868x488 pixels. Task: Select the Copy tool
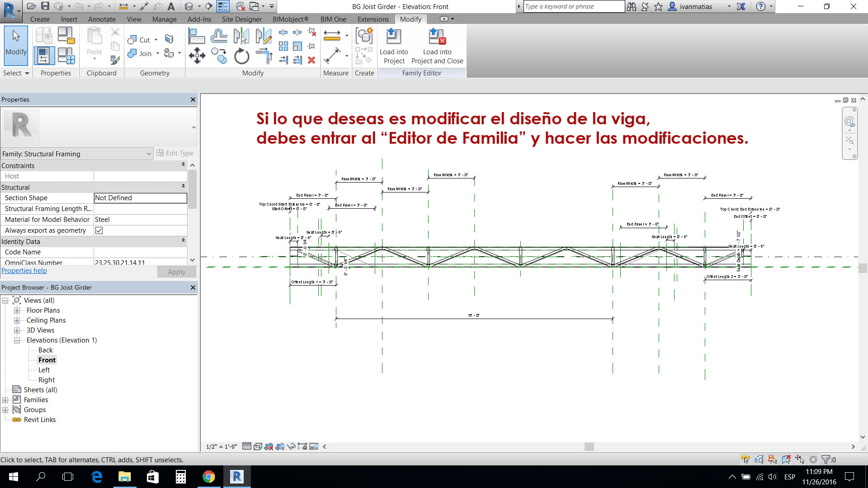coord(220,56)
